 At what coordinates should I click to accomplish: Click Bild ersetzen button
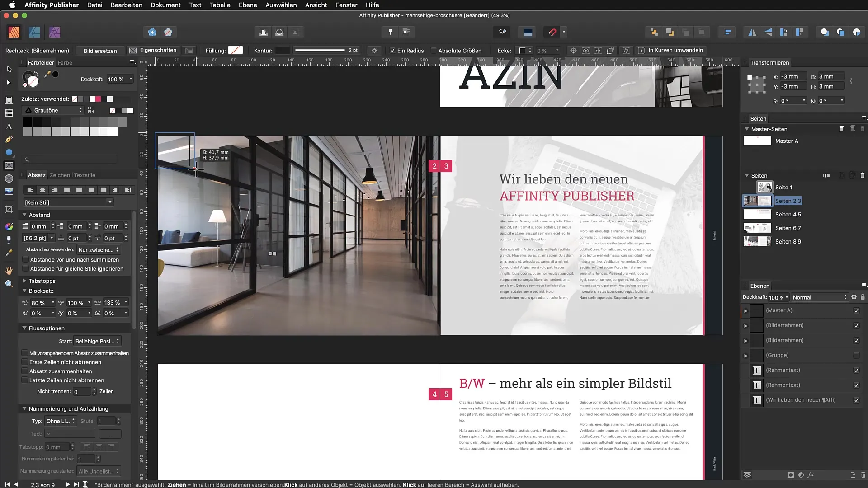tap(100, 51)
